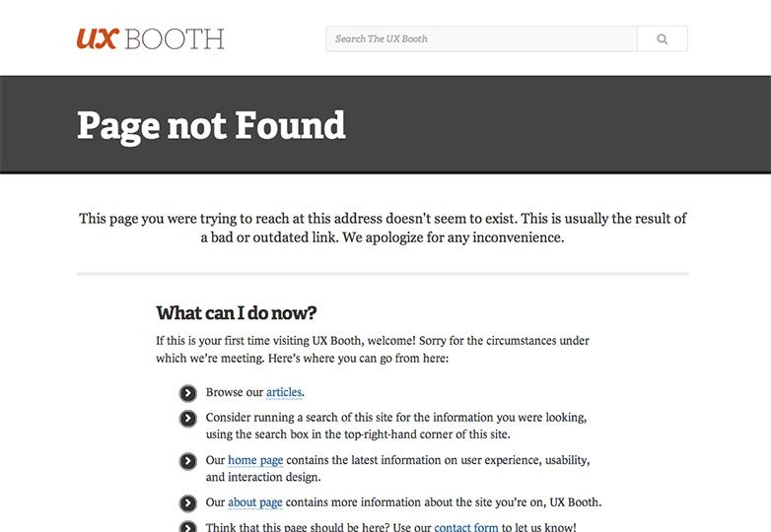Click the horizontal divider below the apology
The width and height of the screenshot is (771, 532).
pos(383,273)
